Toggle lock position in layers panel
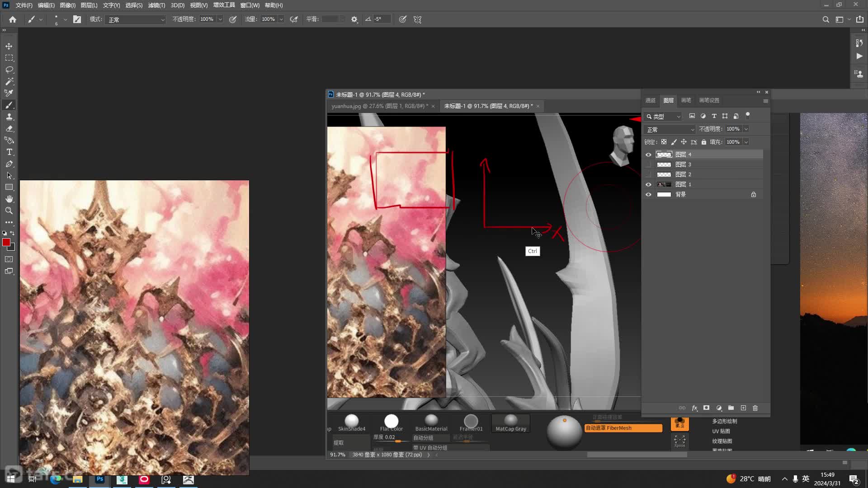868x488 pixels. tap(684, 142)
